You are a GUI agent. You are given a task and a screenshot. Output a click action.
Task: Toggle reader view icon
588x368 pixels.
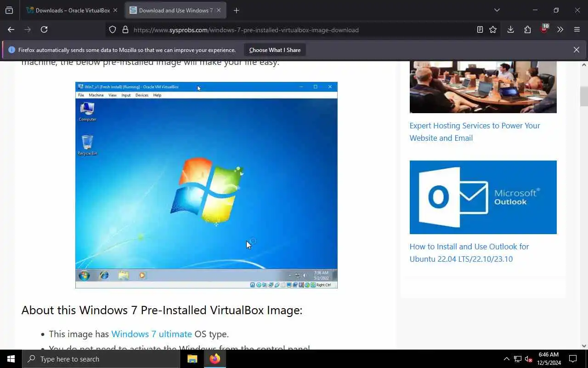(x=480, y=29)
